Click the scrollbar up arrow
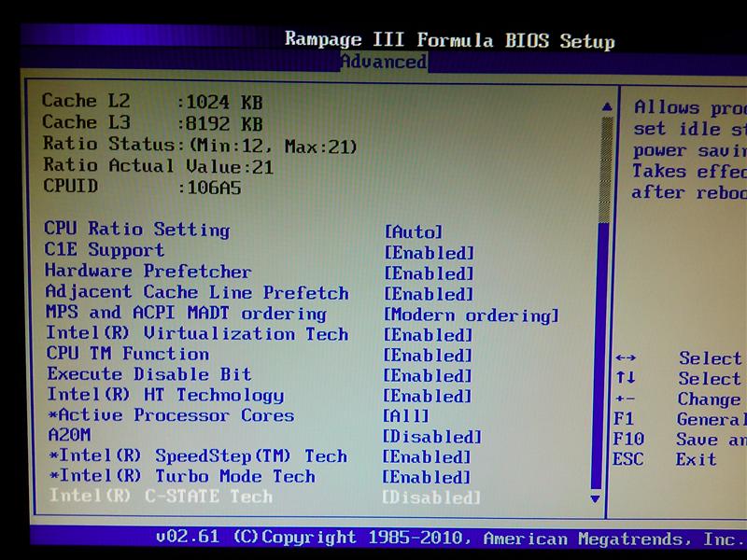Screen dimensions: 747x560 click(x=605, y=107)
